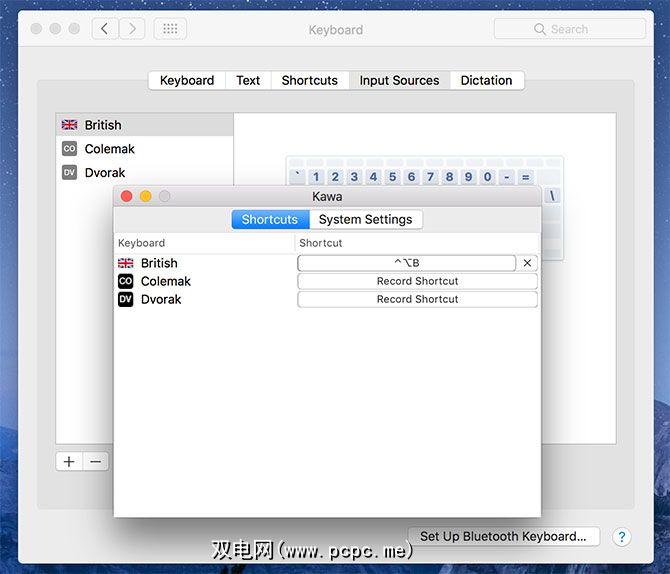
Task: Click Set Up Bluetooth Keyboard button
Action: click(504, 536)
